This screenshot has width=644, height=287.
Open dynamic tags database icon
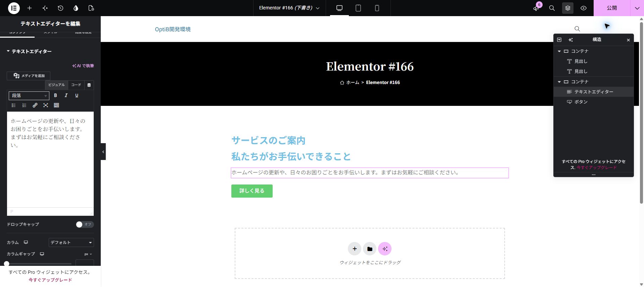(x=89, y=85)
